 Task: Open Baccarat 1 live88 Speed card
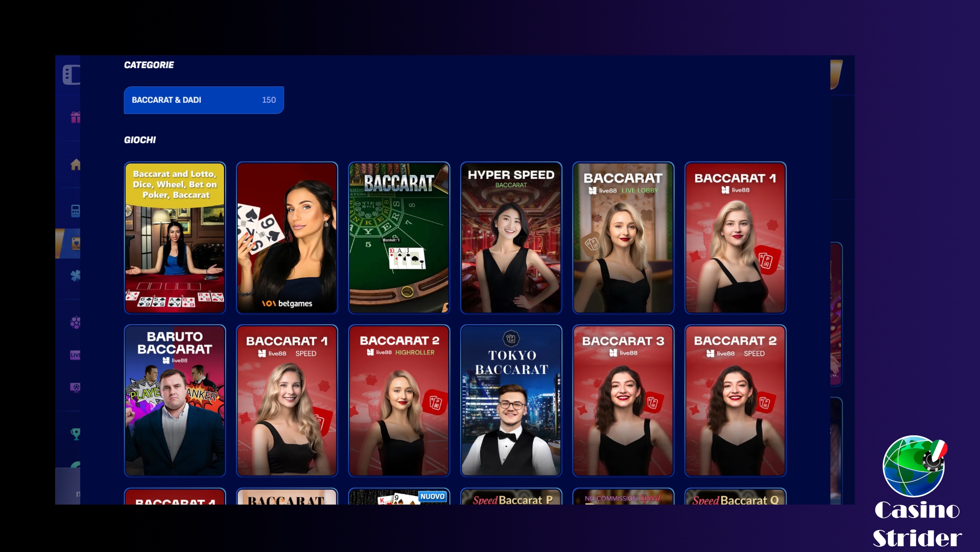click(287, 401)
